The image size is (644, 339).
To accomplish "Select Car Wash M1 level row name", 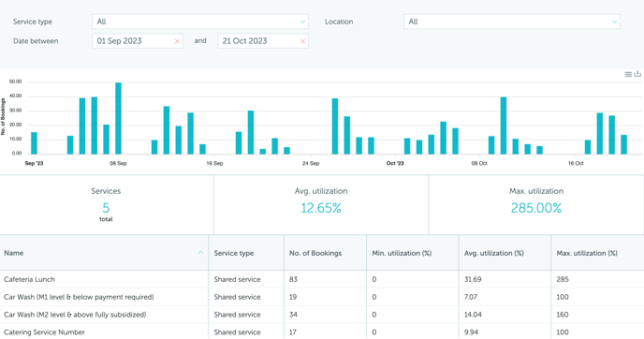I will 79,297.
